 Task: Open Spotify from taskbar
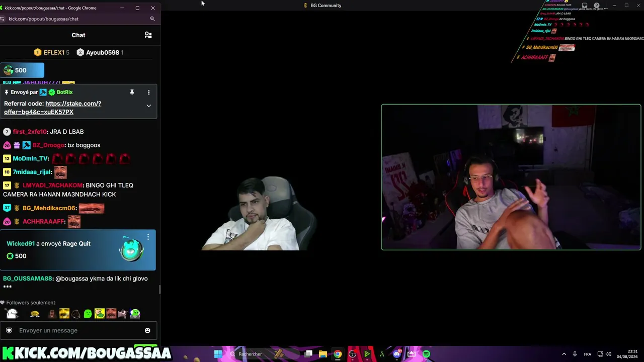(x=426, y=354)
